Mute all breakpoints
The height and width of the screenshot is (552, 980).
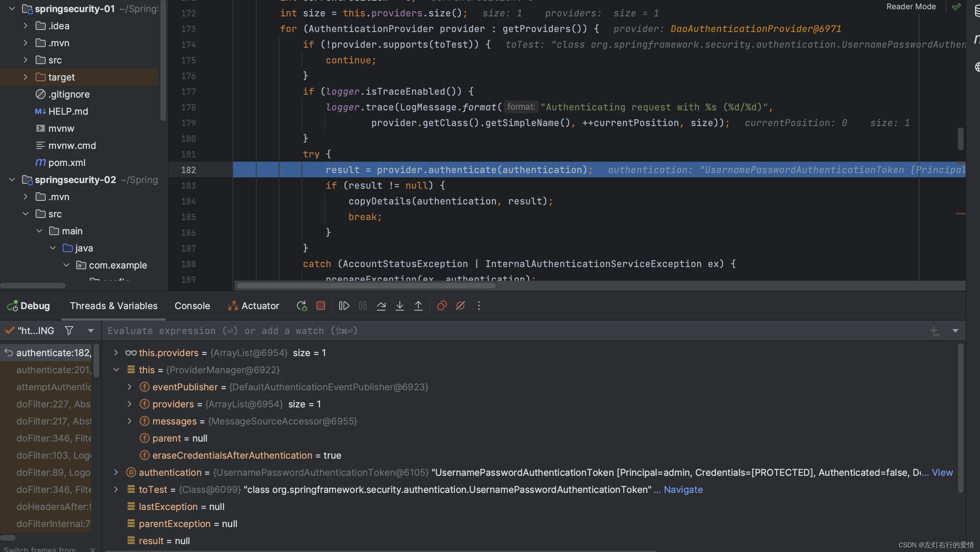coord(460,306)
